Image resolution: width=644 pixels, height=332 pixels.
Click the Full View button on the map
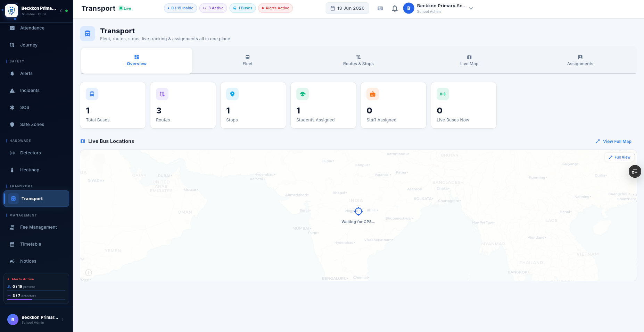pyautogui.click(x=619, y=158)
